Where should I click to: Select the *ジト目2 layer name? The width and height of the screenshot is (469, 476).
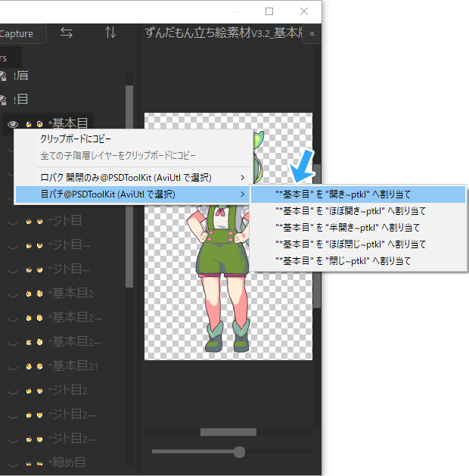click(x=68, y=390)
